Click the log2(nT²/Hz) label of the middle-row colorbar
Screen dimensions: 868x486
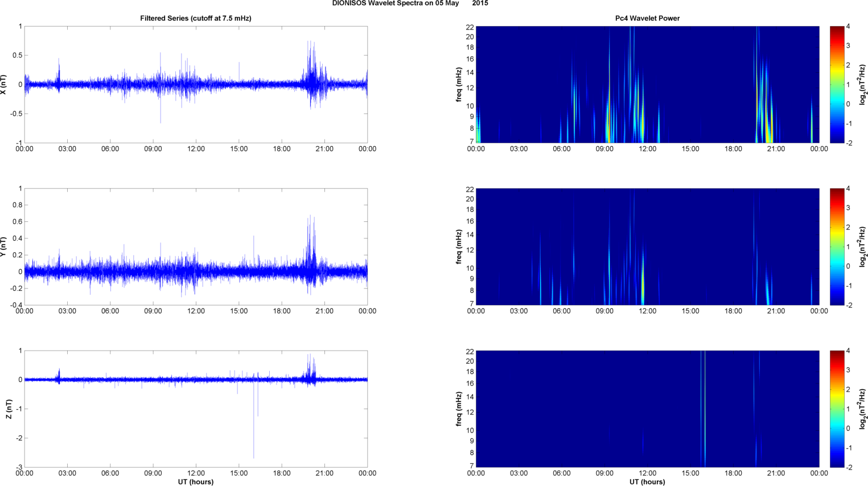tap(863, 246)
